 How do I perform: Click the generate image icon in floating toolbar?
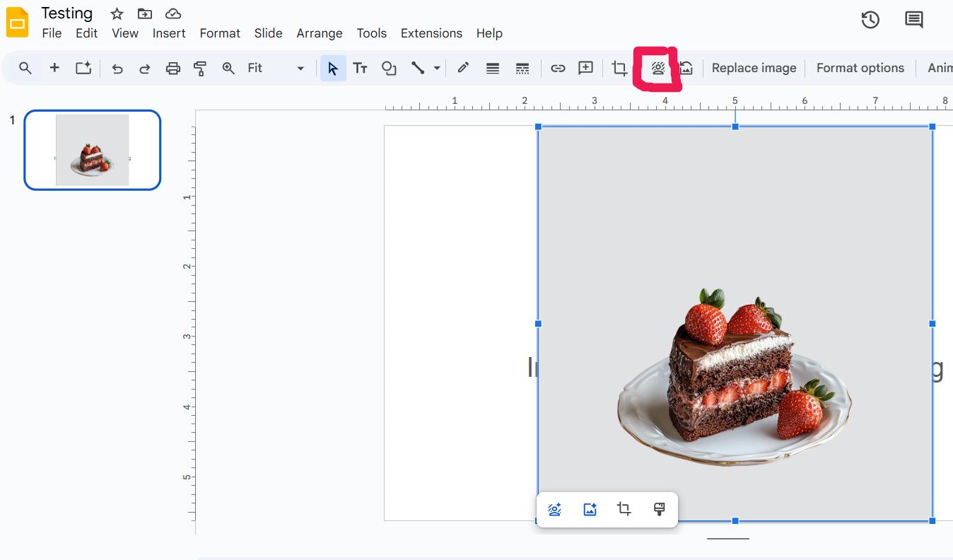(x=590, y=509)
